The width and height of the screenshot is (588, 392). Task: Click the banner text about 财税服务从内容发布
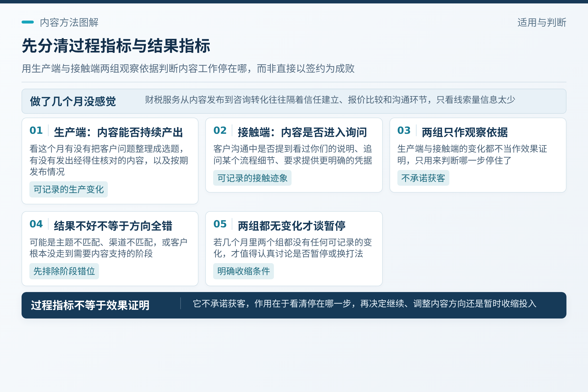[330, 100]
